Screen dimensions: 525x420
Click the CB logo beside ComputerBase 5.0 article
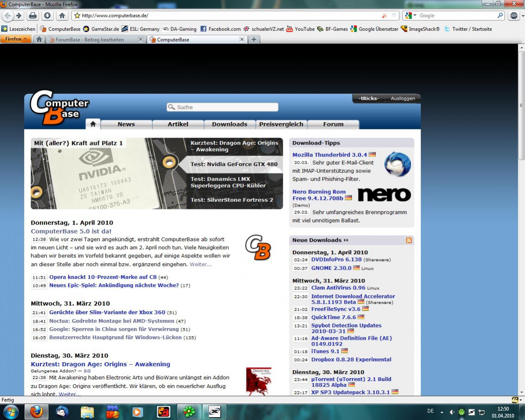tap(258, 247)
